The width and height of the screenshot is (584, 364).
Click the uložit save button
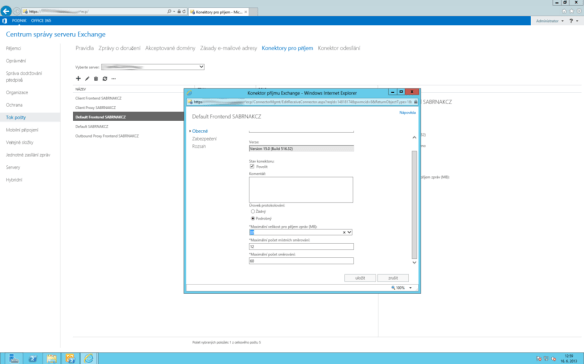[360, 278]
